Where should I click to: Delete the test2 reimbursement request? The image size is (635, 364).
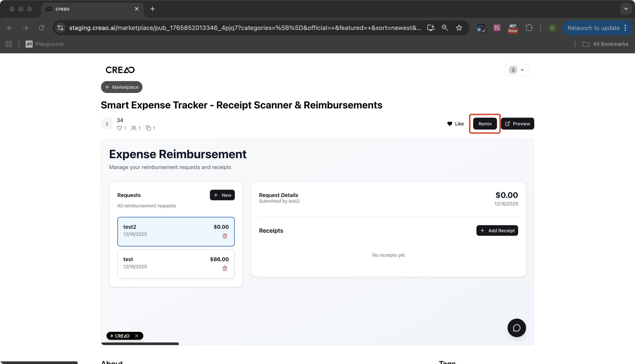pyautogui.click(x=225, y=236)
